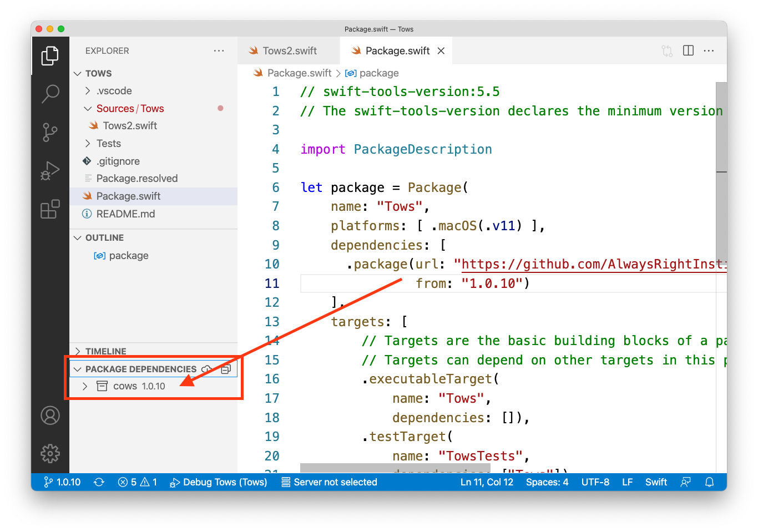
Task: Collapse the Sources/Tows folder
Action: pos(88,109)
